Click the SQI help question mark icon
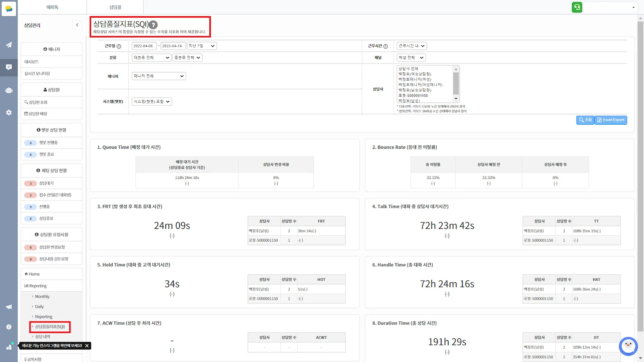Screen dimensions: 644x362 tap(153, 25)
